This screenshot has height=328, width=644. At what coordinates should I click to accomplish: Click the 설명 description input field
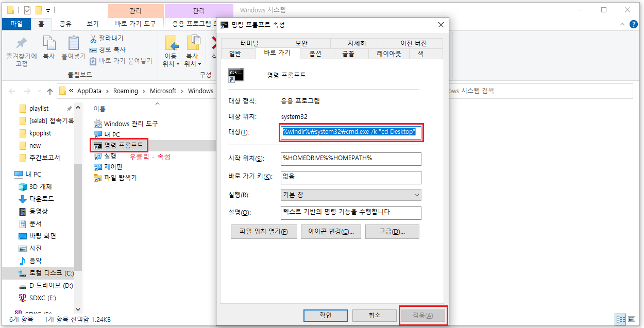click(x=351, y=213)
